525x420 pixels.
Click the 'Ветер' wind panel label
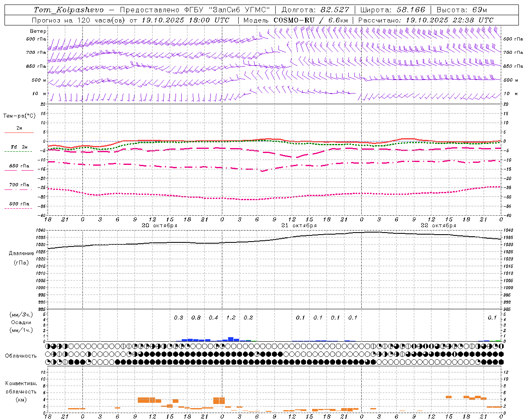(x=38, y=31)
